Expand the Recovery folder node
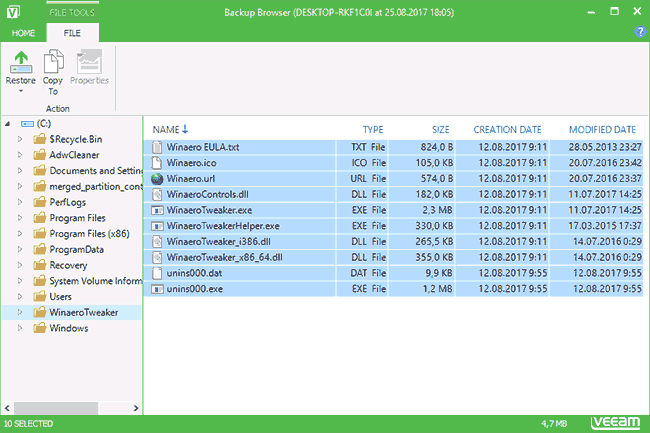The height and width of the screenshot is (433, 650). pos(19,265)
